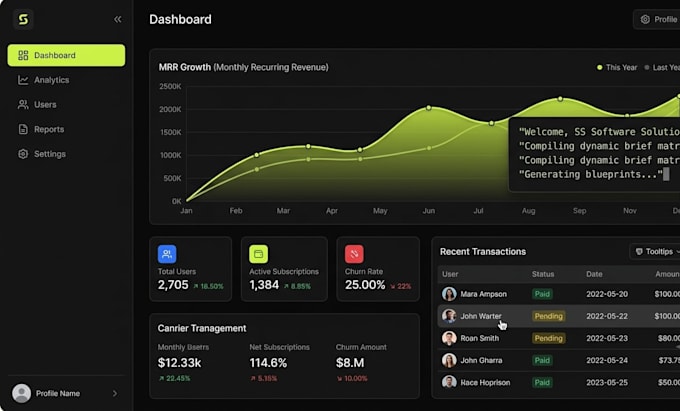This screenshot has width=680, height=411.
Task: Click the Recent Transactions heading
Action: pos(483,252)
